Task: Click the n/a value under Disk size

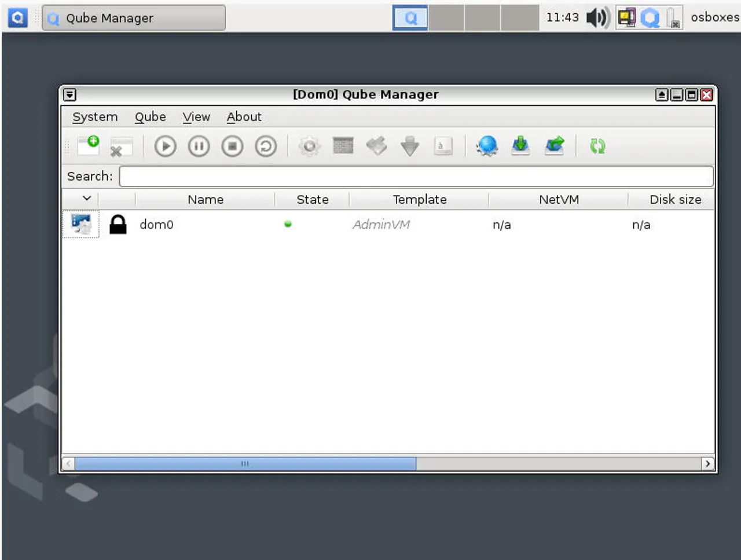Action: (641, 225)
